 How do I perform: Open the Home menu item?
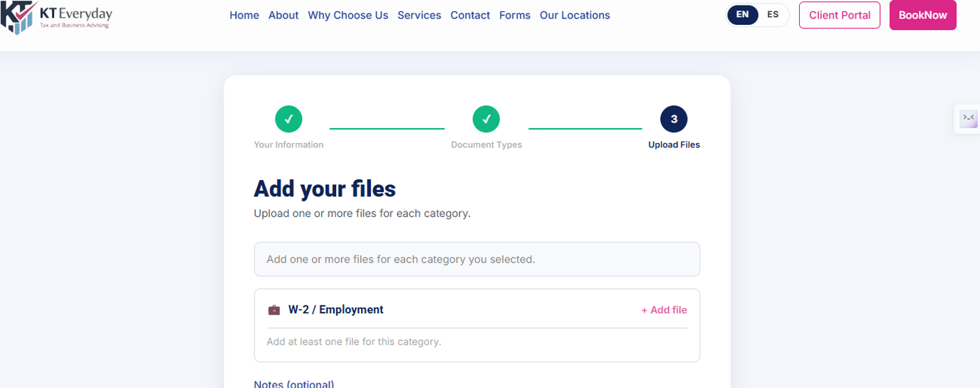tap(244, 15)
